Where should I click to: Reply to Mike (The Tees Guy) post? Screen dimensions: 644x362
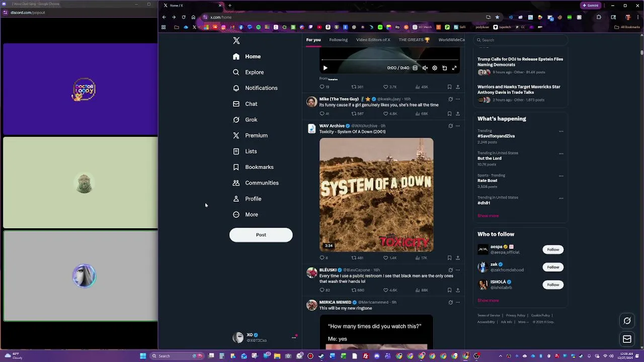point(325,114)
